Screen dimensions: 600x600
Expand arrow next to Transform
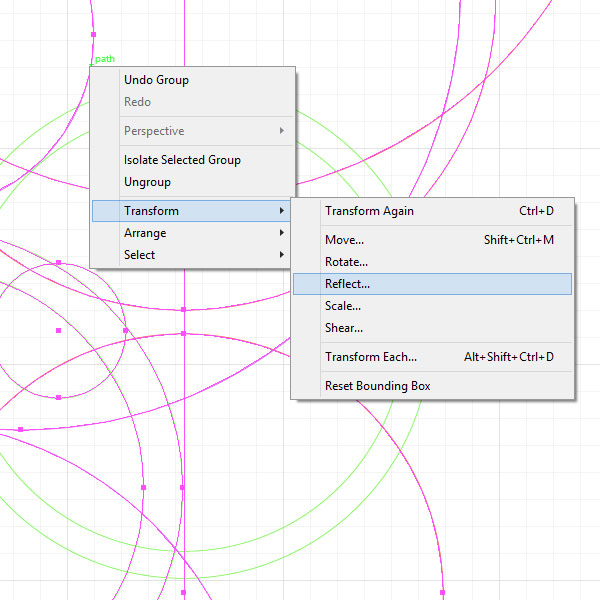(x=282, y=210)
